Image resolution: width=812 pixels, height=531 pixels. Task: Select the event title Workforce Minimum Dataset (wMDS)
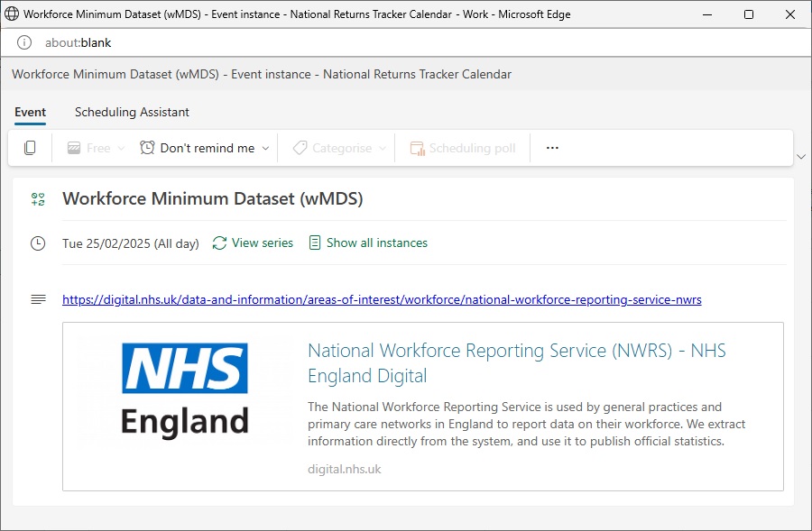pos(213,198)
